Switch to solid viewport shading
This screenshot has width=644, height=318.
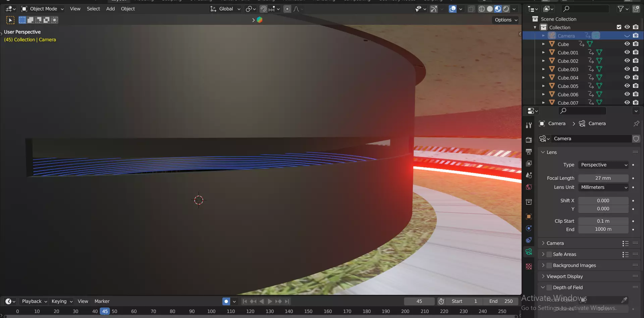click(x=490, y=9)
